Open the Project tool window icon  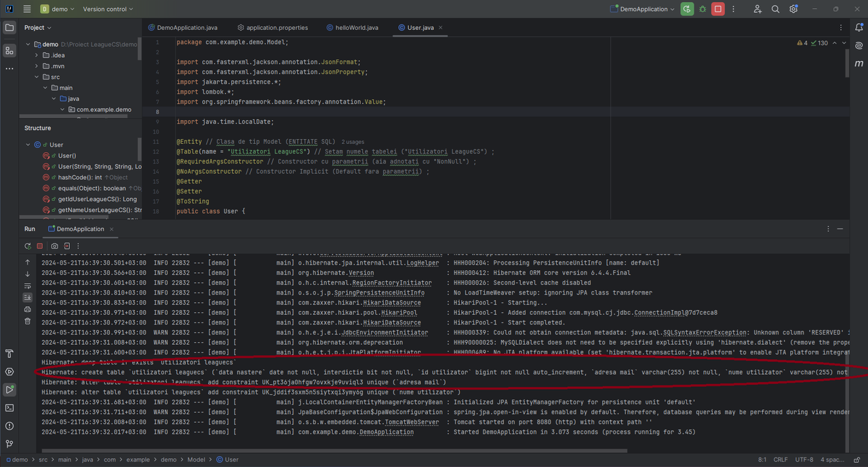9,28
